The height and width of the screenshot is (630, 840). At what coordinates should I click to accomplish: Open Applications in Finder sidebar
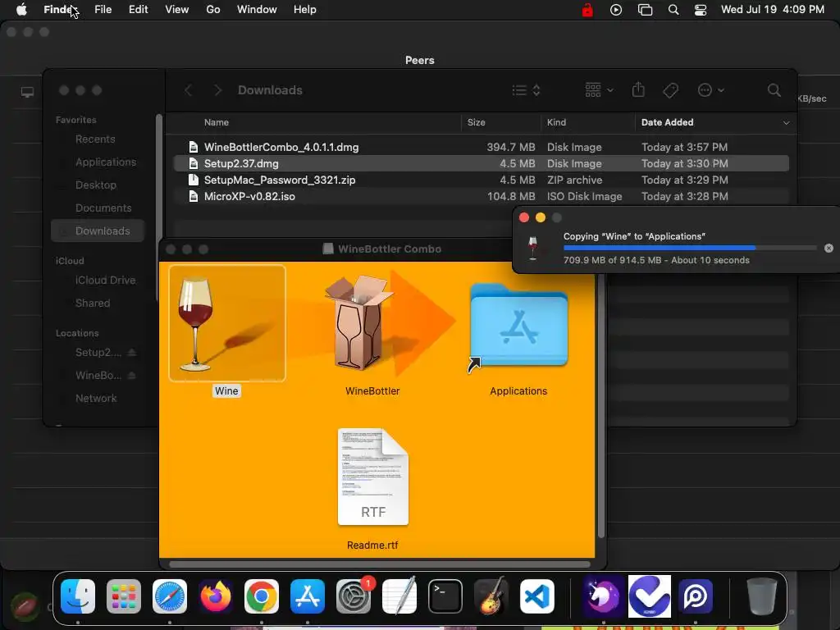tap(106, 162)
